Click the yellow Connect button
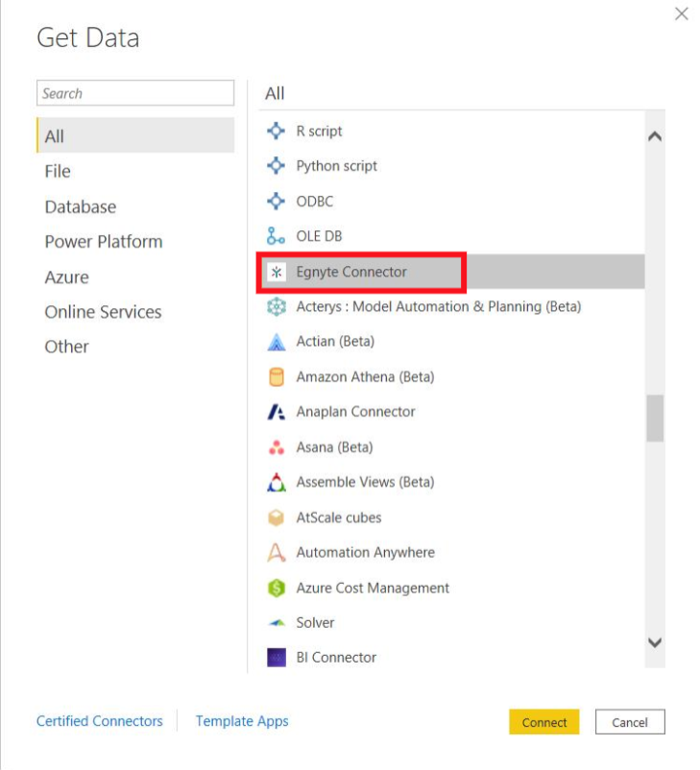 click(x=544, y=722)
